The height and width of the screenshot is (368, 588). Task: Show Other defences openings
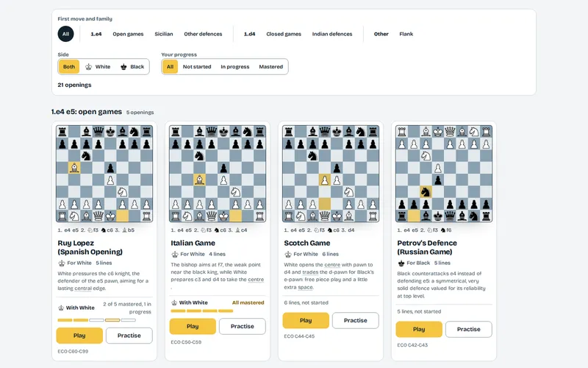pyautogui.click(x=203, y=34)
